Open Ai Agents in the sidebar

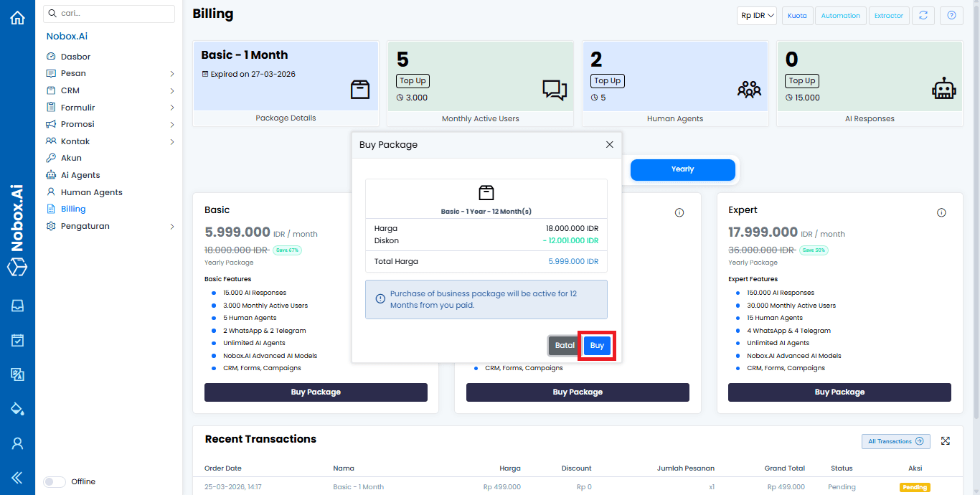[80, 175]
